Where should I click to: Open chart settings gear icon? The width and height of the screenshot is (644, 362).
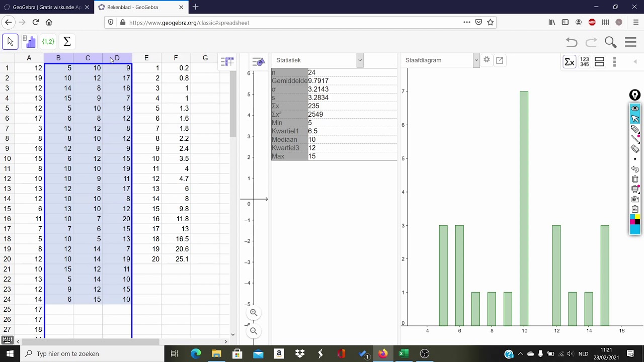[x=487, y=60]
